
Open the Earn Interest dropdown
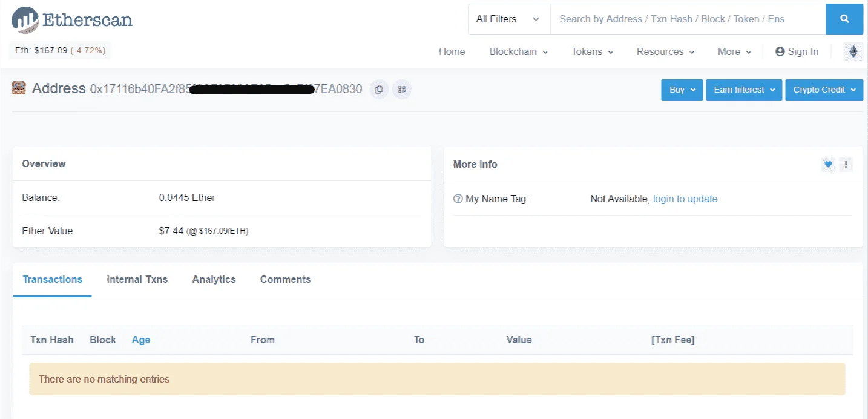(x=744, y=90)
